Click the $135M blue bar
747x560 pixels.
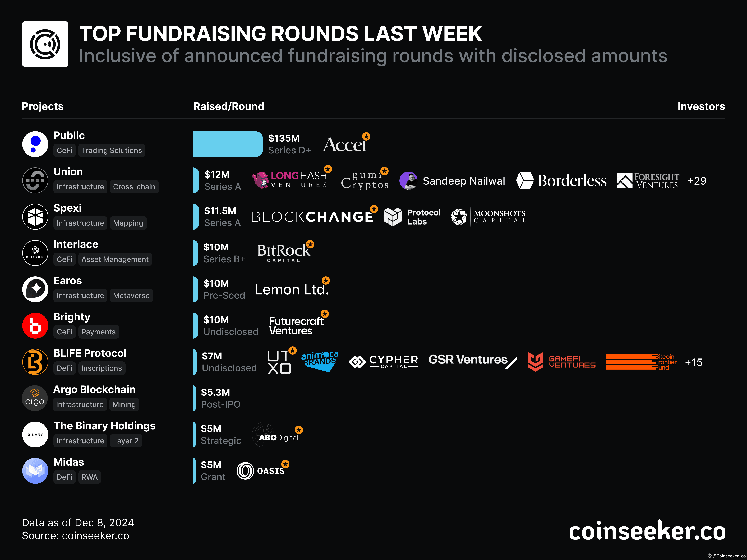click(x=228, y=144)
